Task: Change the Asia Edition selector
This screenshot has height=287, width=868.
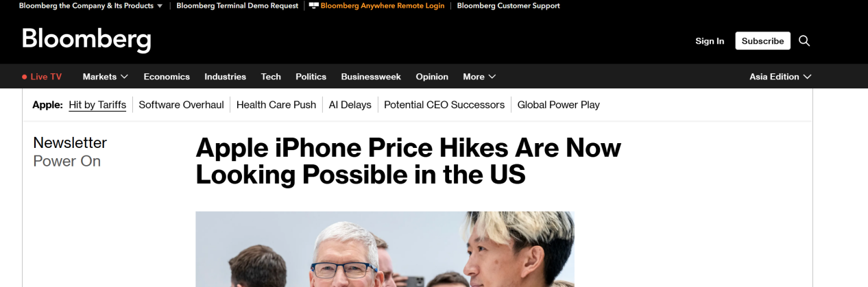Action: 780,77
